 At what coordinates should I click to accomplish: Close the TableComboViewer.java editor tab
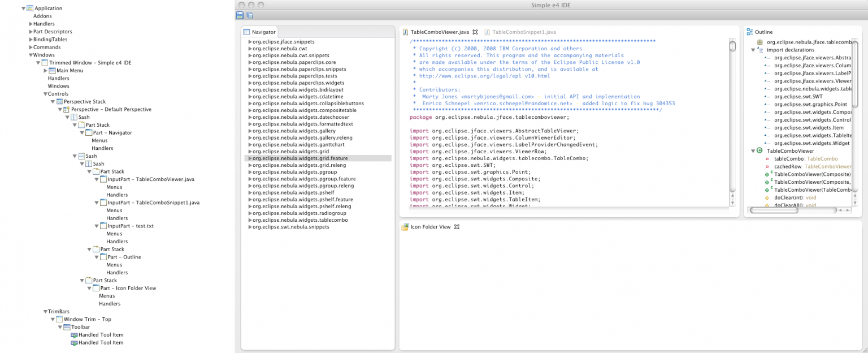tap(475, 32)
